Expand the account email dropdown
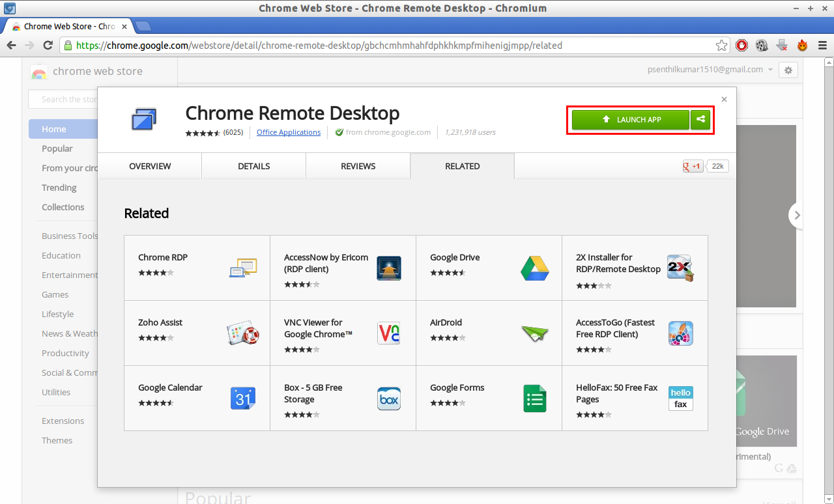 click(x=770, y=70)
